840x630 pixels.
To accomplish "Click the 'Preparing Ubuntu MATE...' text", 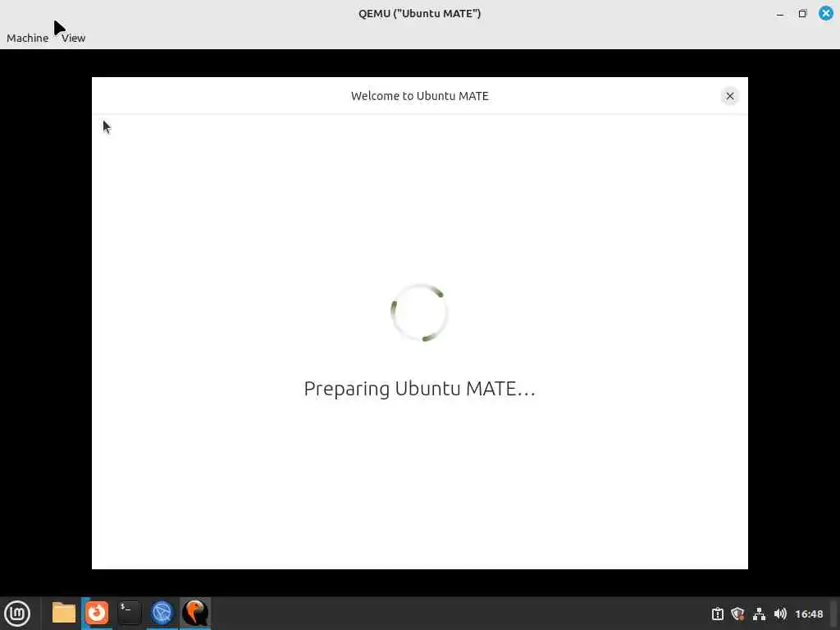I will 419,388.
